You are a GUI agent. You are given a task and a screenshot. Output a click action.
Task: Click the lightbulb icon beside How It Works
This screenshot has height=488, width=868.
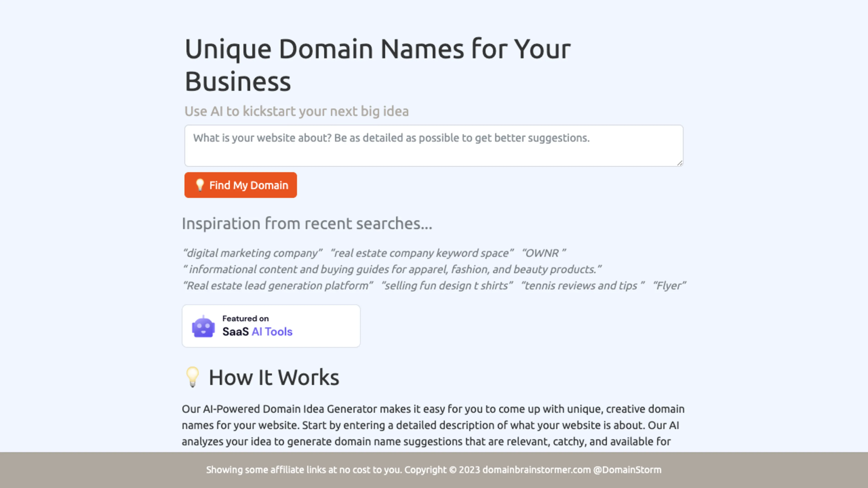193,377
